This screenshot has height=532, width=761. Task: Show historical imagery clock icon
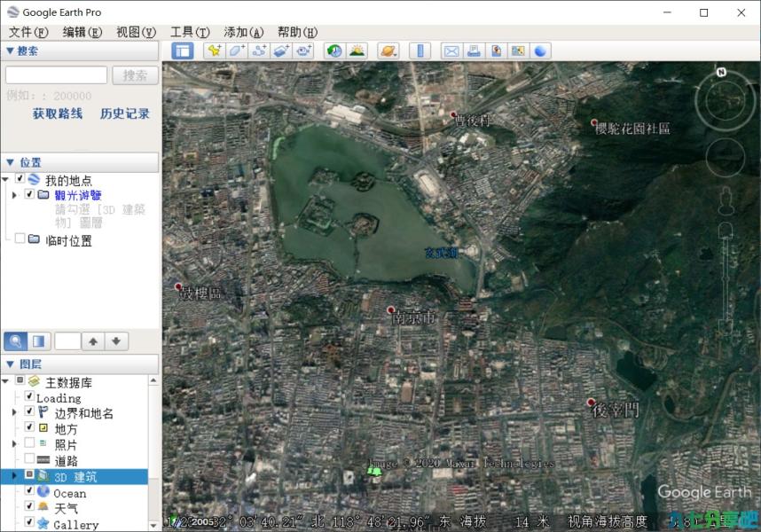tap(335, 51)
